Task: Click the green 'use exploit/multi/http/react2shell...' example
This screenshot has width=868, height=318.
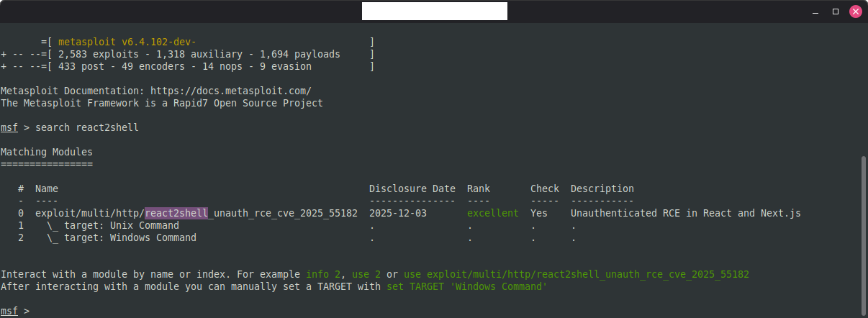Action: 577,274
